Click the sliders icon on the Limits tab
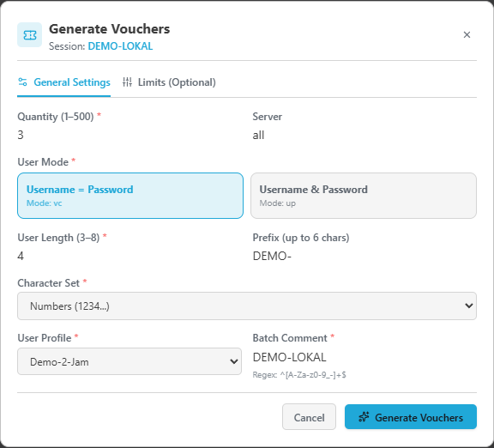Viewport: 494px width, 448px height. (127, 82)
